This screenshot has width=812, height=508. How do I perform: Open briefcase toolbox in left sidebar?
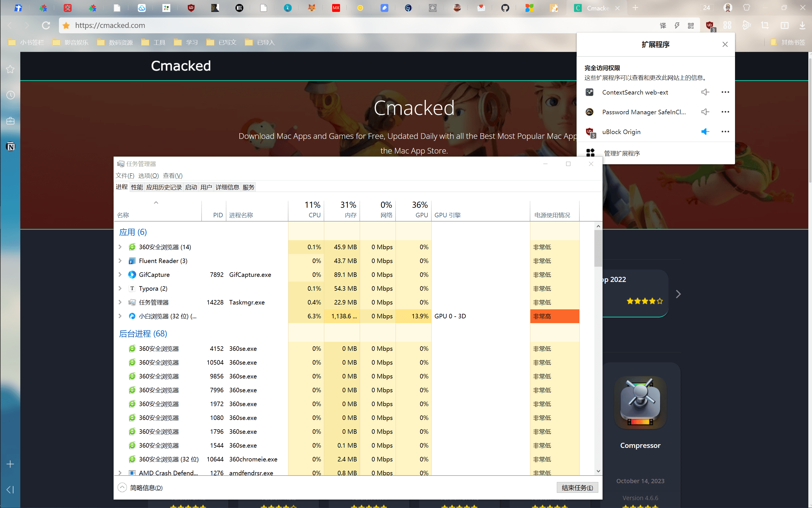pyautogui.click(x=10, y=121)
